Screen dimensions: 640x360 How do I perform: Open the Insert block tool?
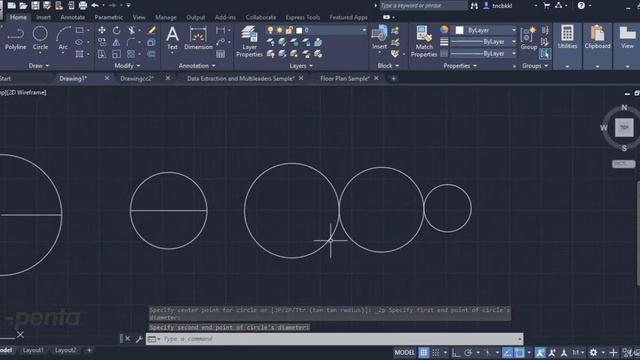pyautogui.click(x=379, y=38)
